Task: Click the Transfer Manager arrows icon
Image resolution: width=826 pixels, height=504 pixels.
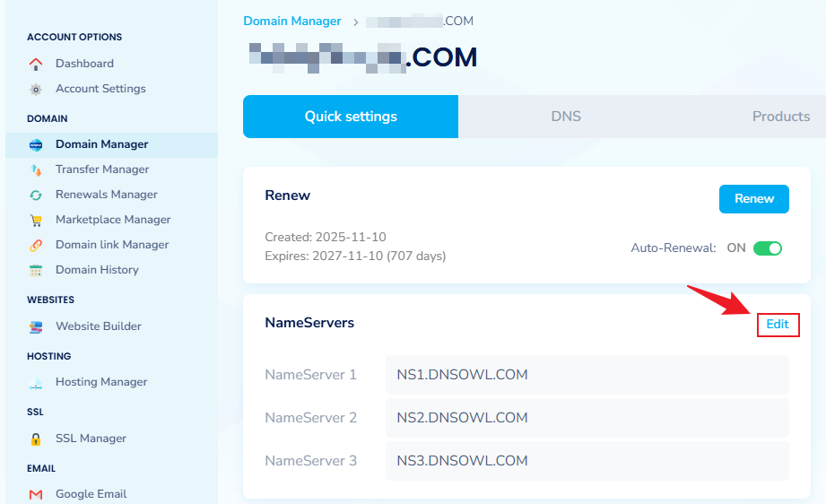Action: (36, 169)
